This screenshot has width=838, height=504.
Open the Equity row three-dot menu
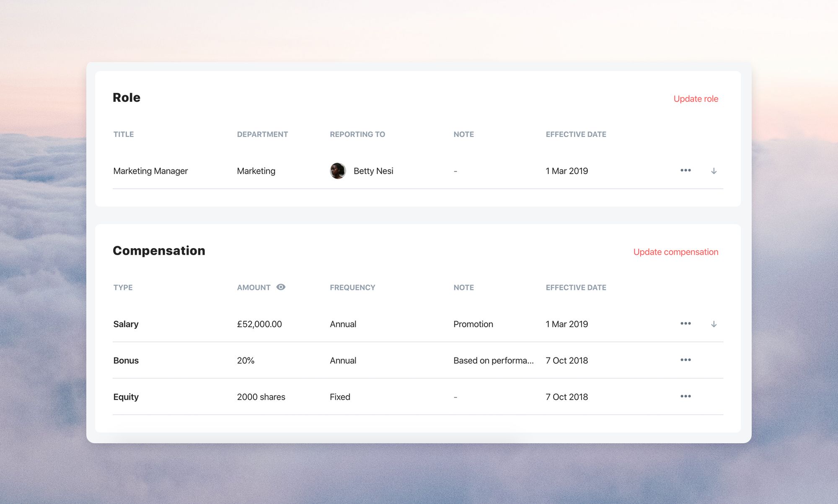point(685,396)
